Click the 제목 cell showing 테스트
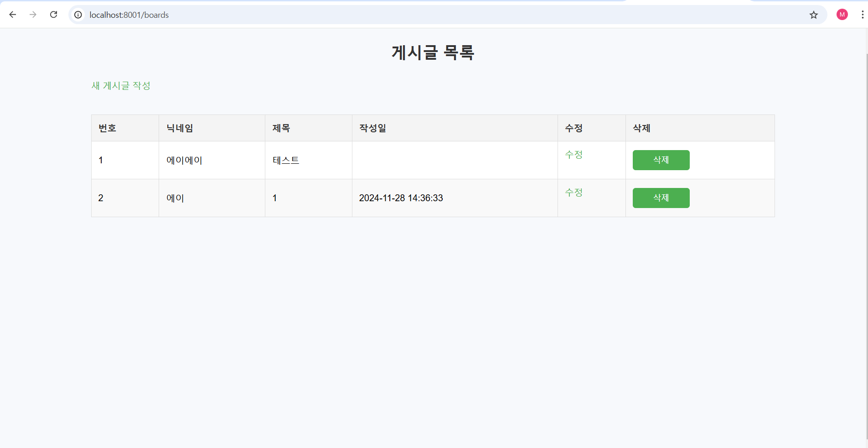868x448 pixels. coord(286,160)
